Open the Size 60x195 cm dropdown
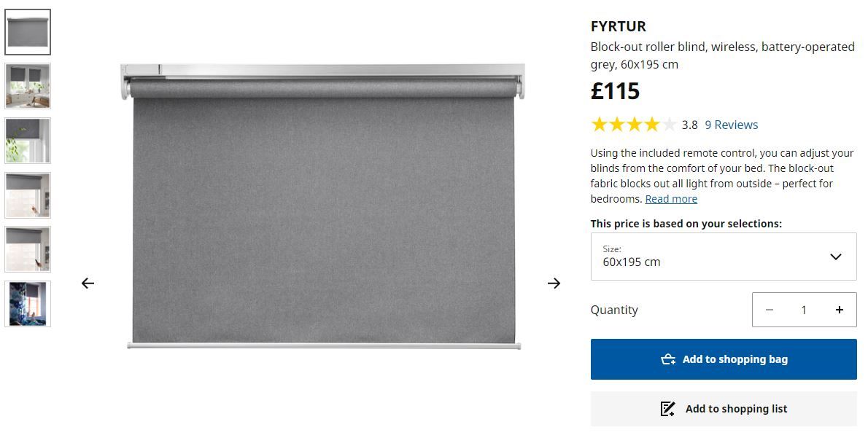This screenshot has width=868, height=438. pos(724,257)
